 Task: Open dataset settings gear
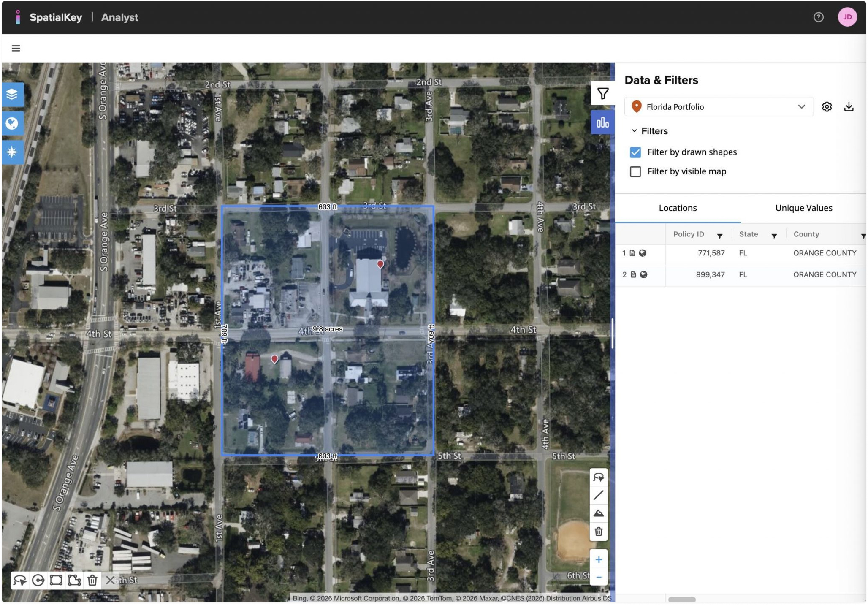click(827, 107)
